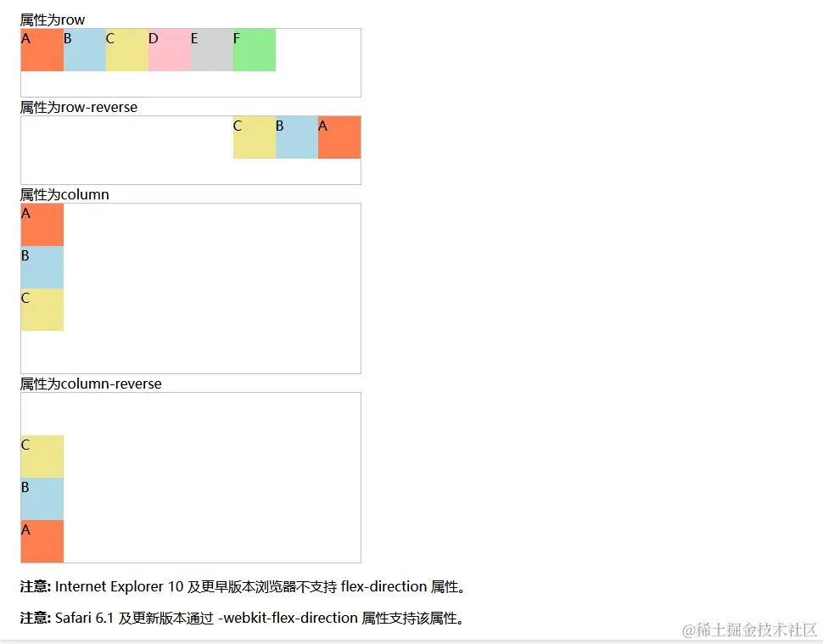Select box A in the column demo
The height and width of the screenshot is (644, 823).
coord(42,225)
